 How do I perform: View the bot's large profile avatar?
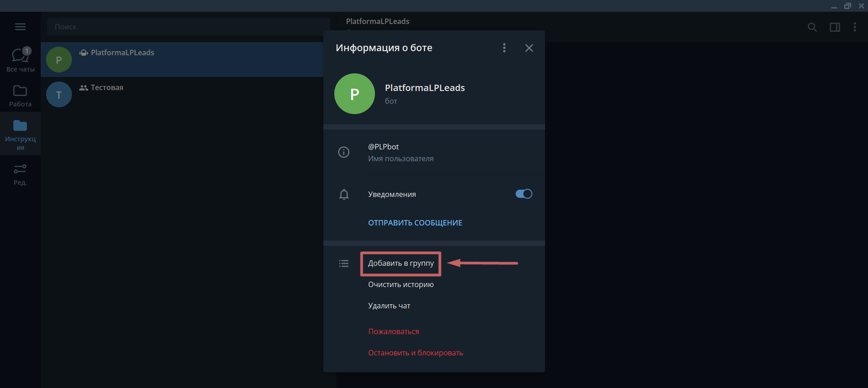point(355,94)
